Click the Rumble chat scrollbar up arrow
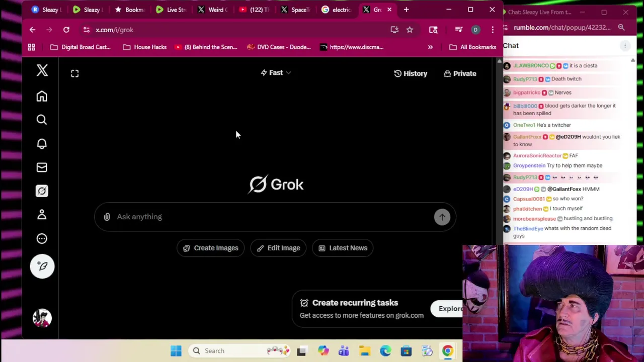644x362 pixels. tap(632, 60)
